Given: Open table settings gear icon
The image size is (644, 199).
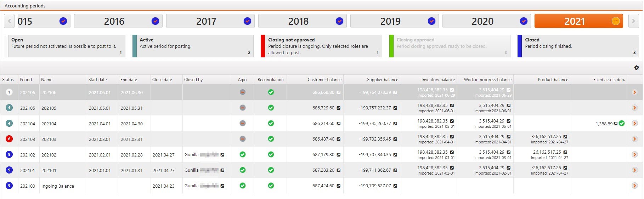Looking at the screenshot, I should coord(636,68).
